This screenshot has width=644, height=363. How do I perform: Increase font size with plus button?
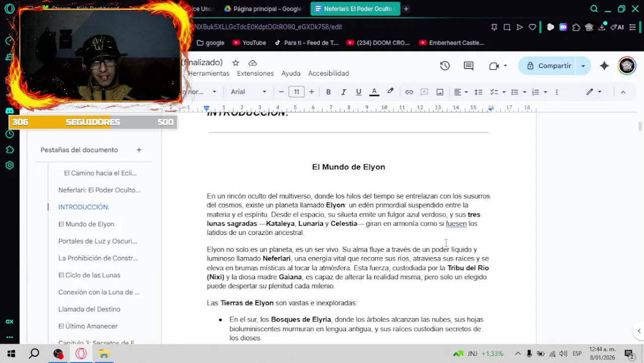[x=311, y=92]
